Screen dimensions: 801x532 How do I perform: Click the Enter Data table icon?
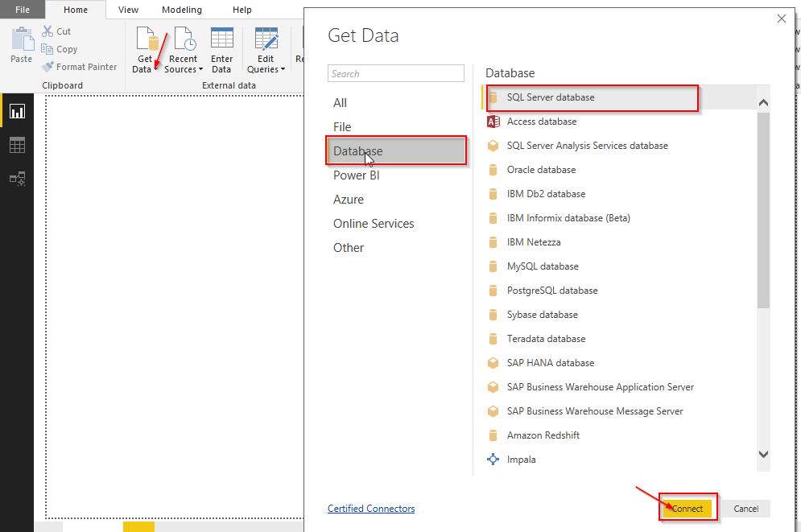[x=221, y=39]
